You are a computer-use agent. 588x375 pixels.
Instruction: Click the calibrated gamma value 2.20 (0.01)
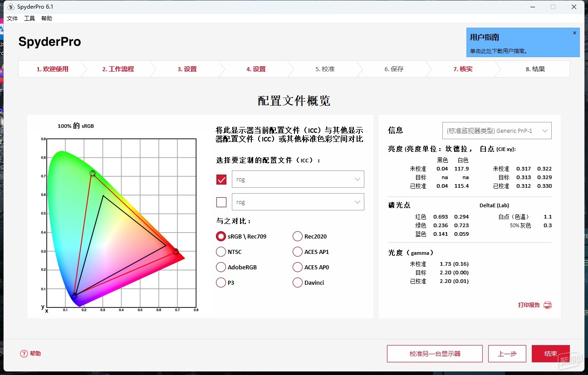coord(454,281)
